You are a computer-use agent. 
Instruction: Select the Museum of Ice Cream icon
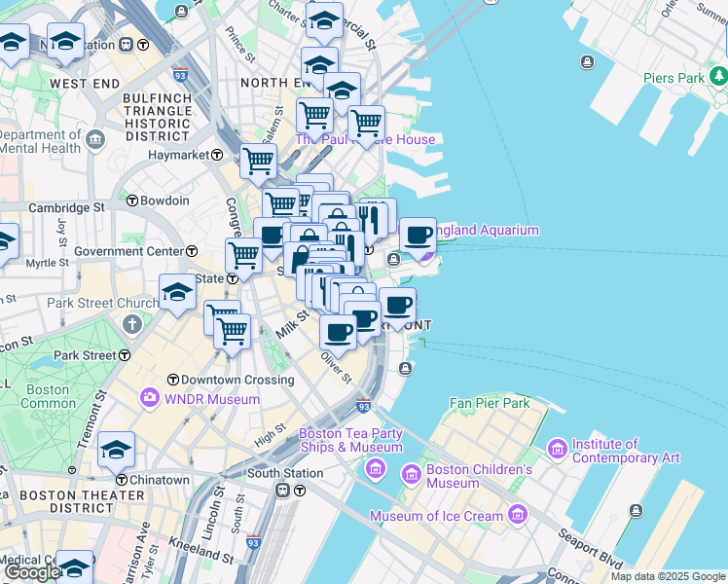(518, 514)
